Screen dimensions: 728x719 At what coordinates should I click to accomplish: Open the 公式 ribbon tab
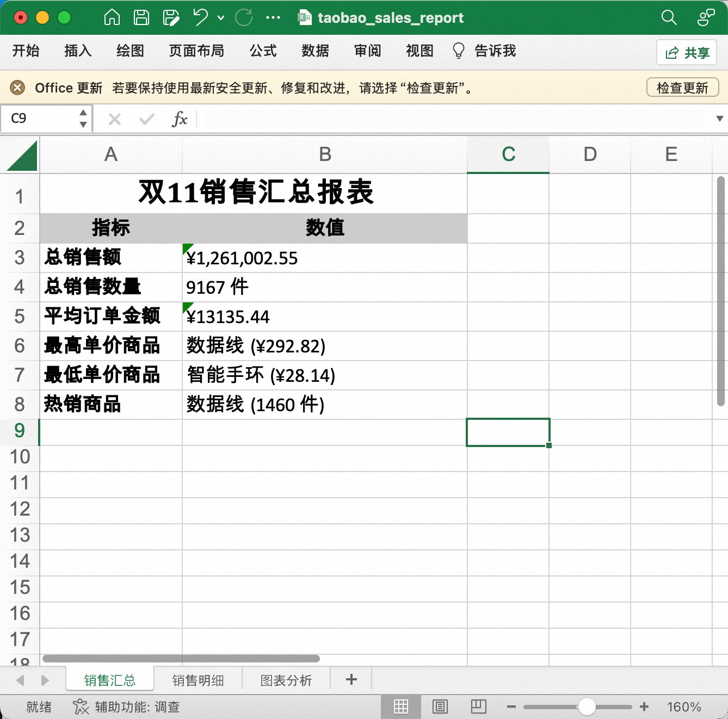263,51
